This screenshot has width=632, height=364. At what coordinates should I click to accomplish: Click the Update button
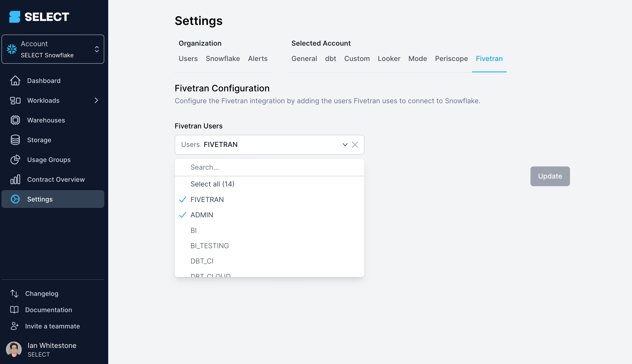[x=550, y=176]
